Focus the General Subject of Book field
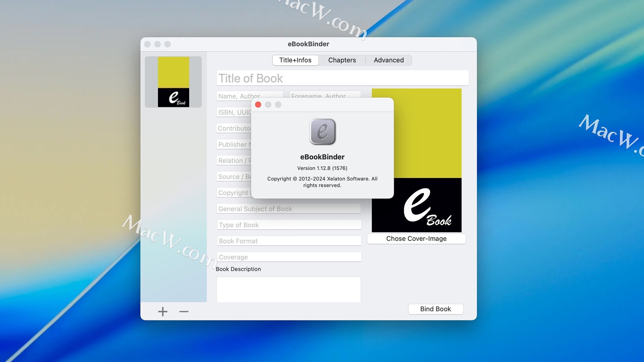644x362 pixels. click(x=289, y=209)
